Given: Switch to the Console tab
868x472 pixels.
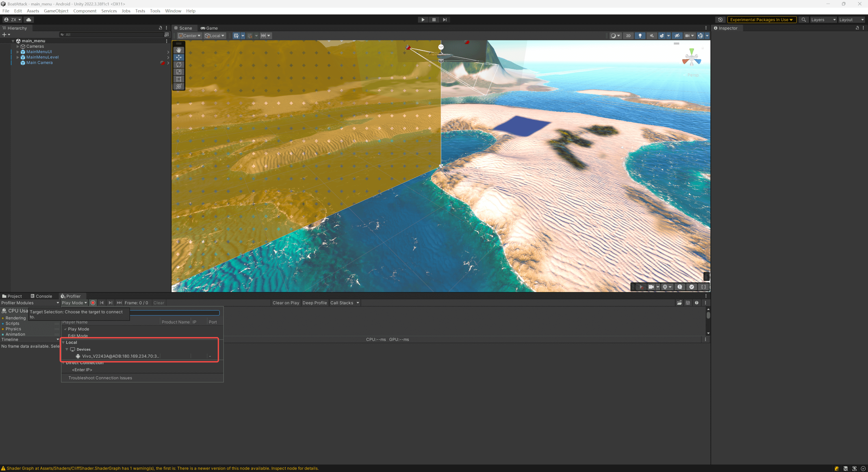Looking at the screenshot, I should pos(42,296).
